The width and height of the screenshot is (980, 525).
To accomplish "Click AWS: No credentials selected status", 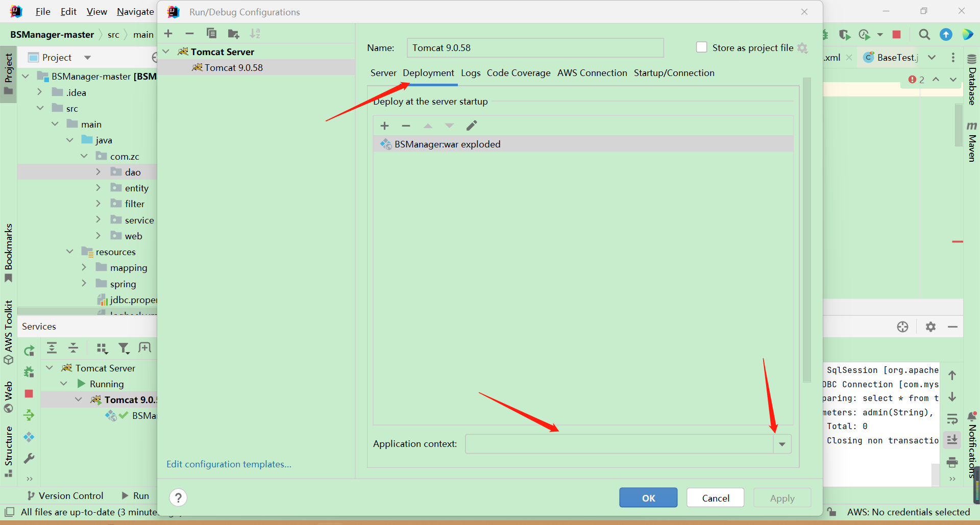I will (909, 512).
